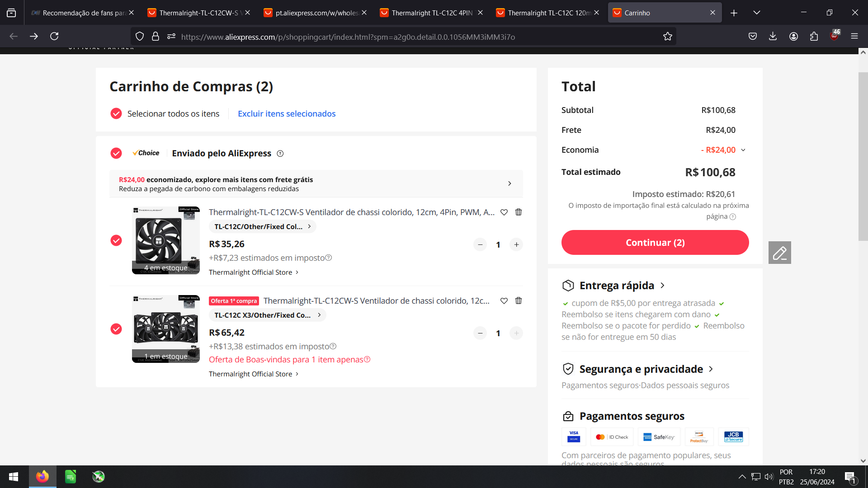Open site permissions icon in address bar

tap(171, 37)
